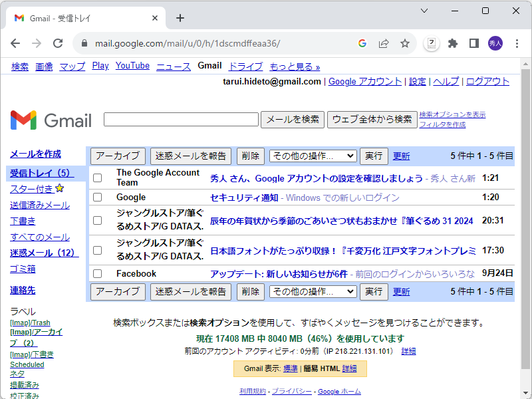Check the セキュリティ通知 email from Google
Image resolution: width=532 pixels, height=399 pixels.
98,198
